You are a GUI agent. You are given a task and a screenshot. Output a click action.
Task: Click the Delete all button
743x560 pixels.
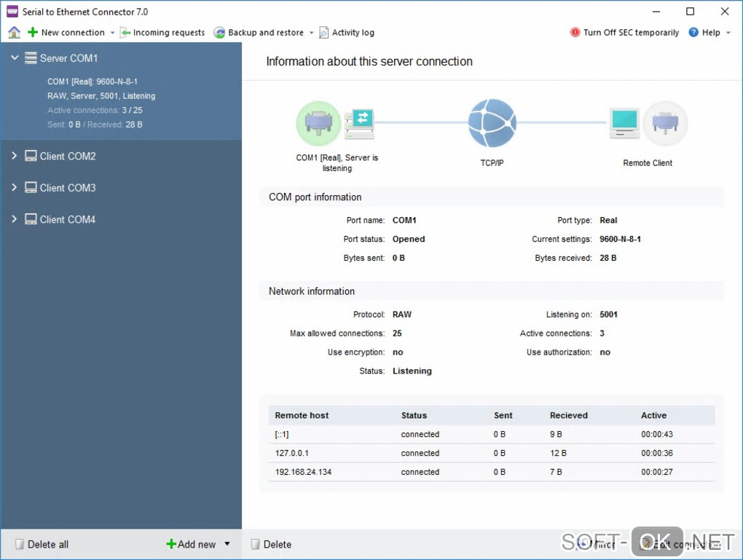click(x=42, y=545)
